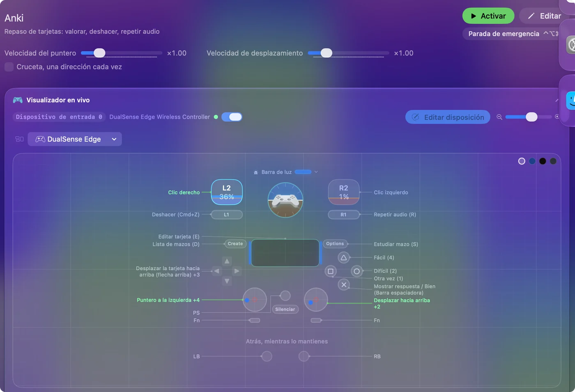Toggle the DualSense Edge Wireless Controller switch
This screenshot has height=392, width=575.
(x=232, y=117)
